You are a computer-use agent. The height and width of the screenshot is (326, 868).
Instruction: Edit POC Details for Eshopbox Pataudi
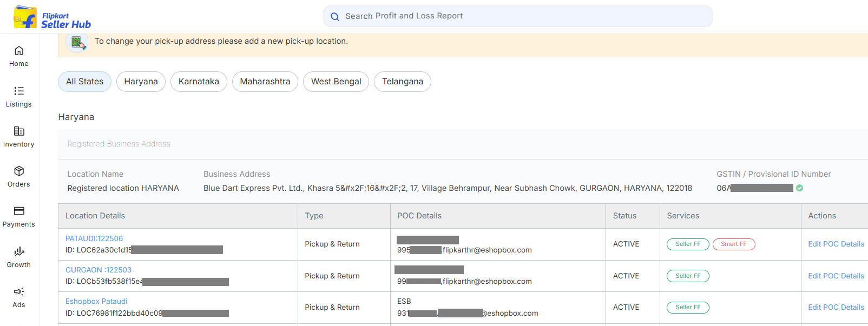[x=836, y=307]
